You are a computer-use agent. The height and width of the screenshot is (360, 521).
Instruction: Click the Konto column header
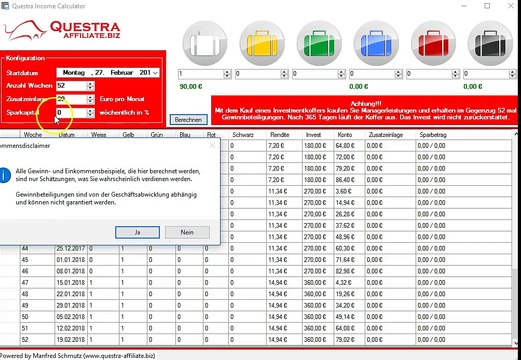(x=345, y=135)
